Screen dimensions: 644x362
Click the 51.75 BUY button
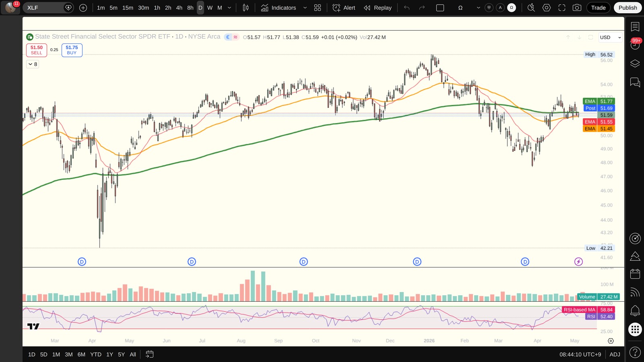pos(72,50)
